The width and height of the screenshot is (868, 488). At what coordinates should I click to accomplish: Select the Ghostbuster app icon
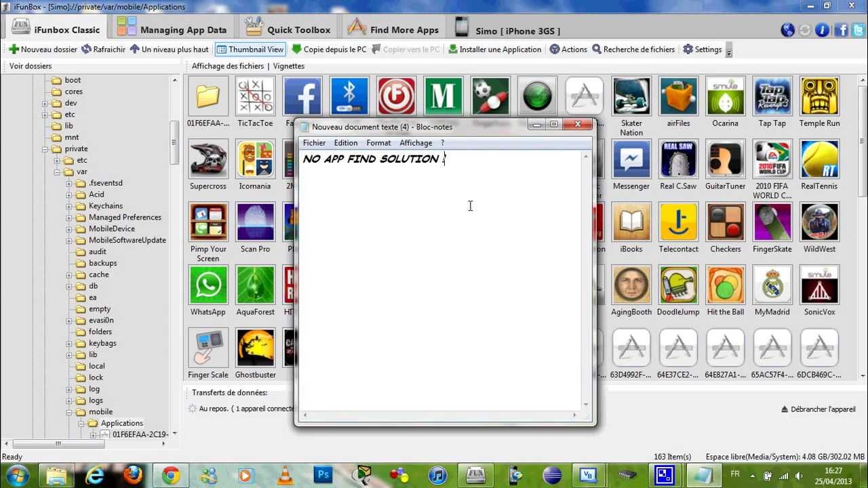tap(255, 348)
